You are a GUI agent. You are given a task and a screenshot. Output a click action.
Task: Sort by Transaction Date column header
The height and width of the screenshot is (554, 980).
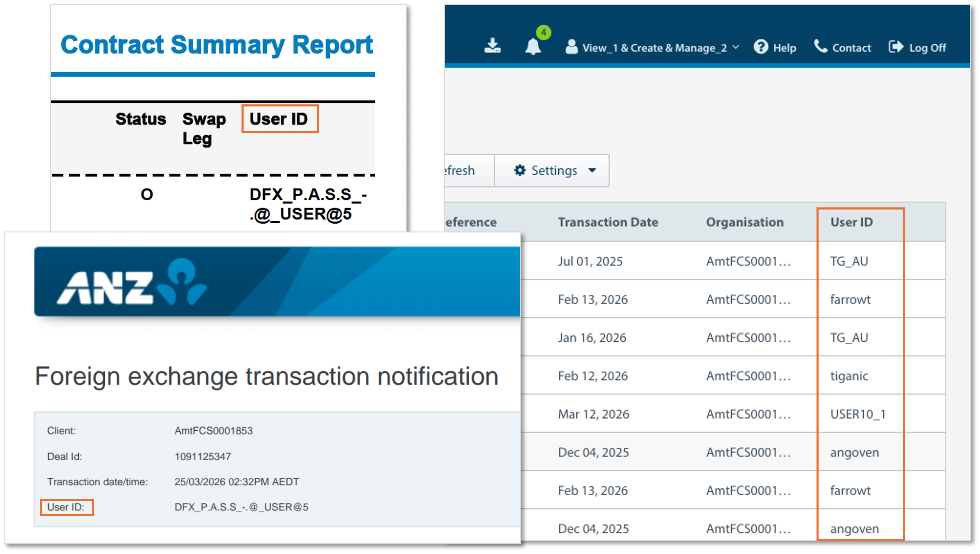(608, 222)
